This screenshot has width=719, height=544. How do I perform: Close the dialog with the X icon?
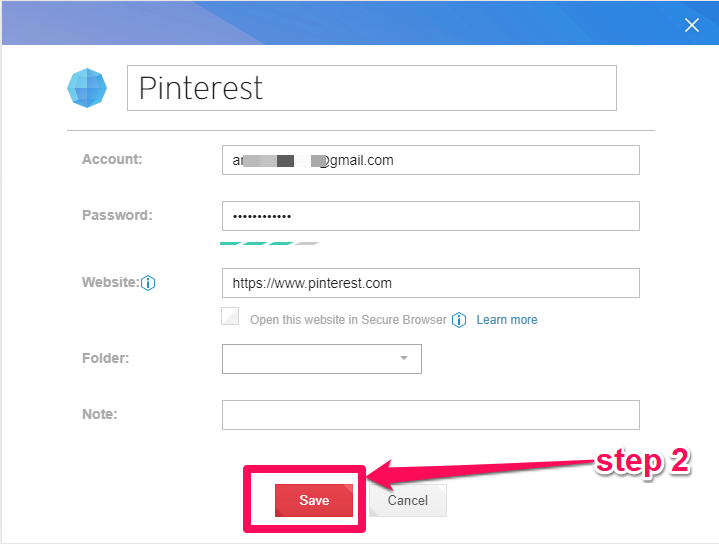tap(691, 25)
